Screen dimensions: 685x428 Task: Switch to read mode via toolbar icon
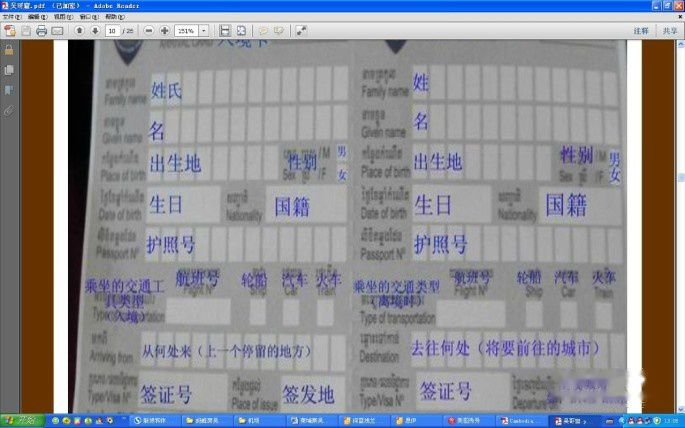click(301, 31)
